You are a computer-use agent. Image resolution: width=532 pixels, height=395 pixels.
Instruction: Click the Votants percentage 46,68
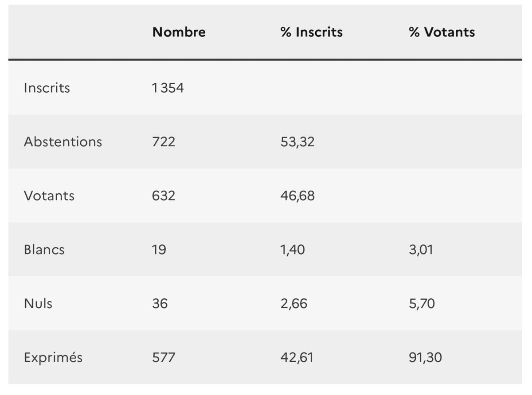pos(297,196)
